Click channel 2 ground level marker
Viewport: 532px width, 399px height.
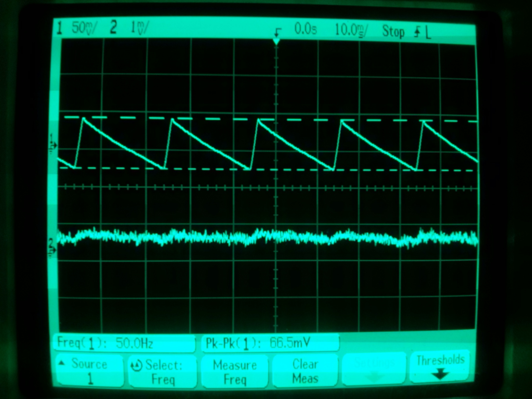click(x=52, y=250)
